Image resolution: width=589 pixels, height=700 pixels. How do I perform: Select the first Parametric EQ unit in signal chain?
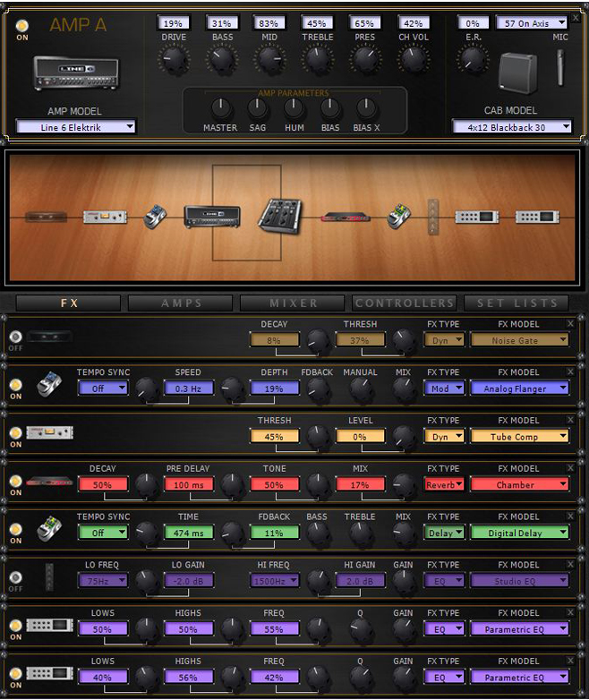(x=476, y=217)
